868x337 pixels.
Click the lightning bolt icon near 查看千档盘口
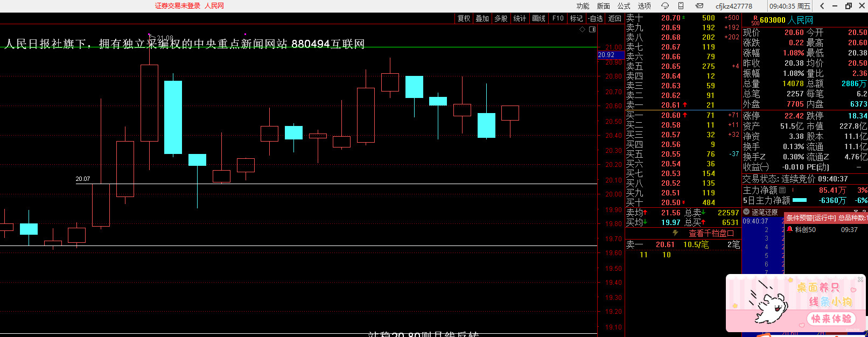coord(675,233)
